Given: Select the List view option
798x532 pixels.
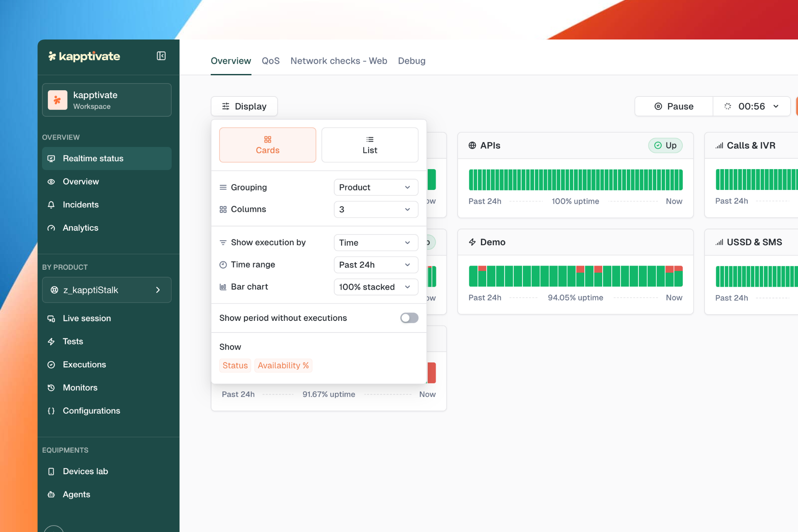Looking at the screenshot, I should [x=369, y=145].
